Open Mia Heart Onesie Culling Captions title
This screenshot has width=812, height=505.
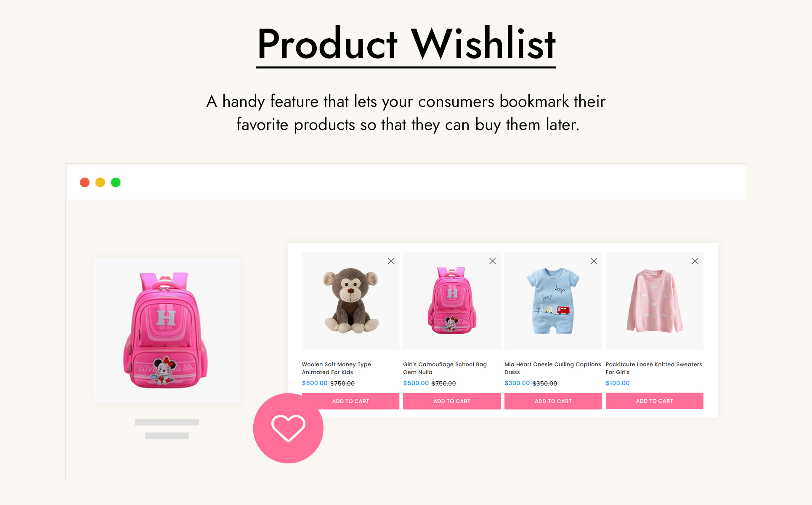552,368
